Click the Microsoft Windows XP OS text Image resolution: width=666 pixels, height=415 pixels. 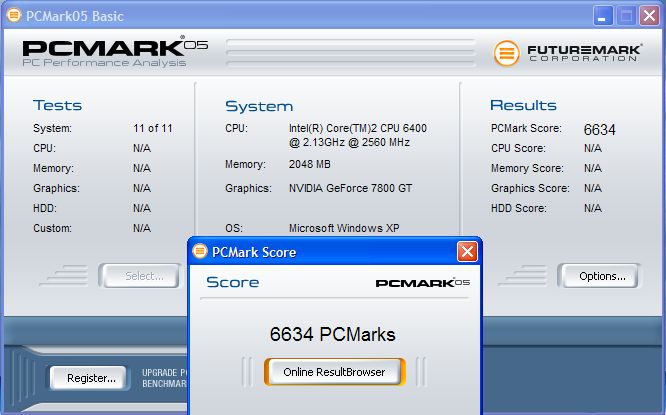tap(344, 228)
